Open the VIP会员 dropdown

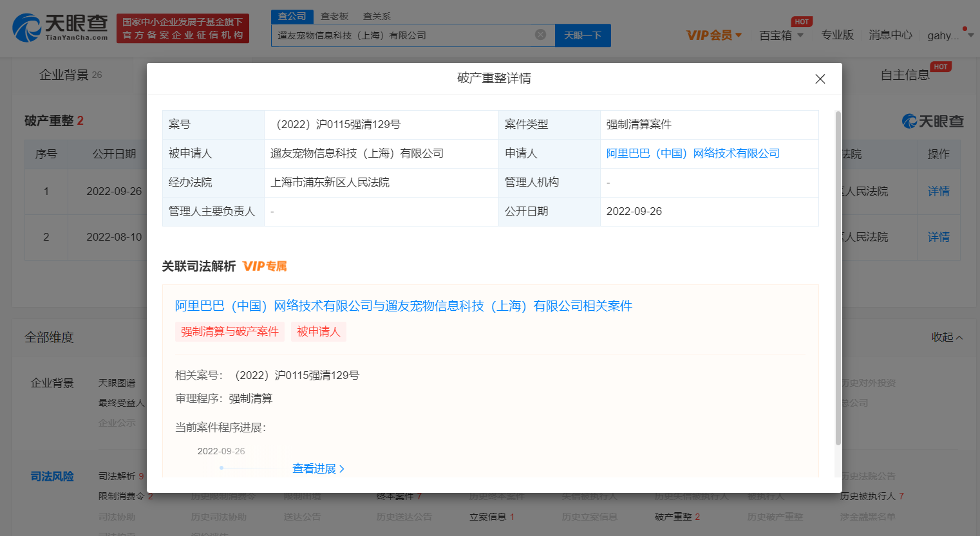click(714, 35)
